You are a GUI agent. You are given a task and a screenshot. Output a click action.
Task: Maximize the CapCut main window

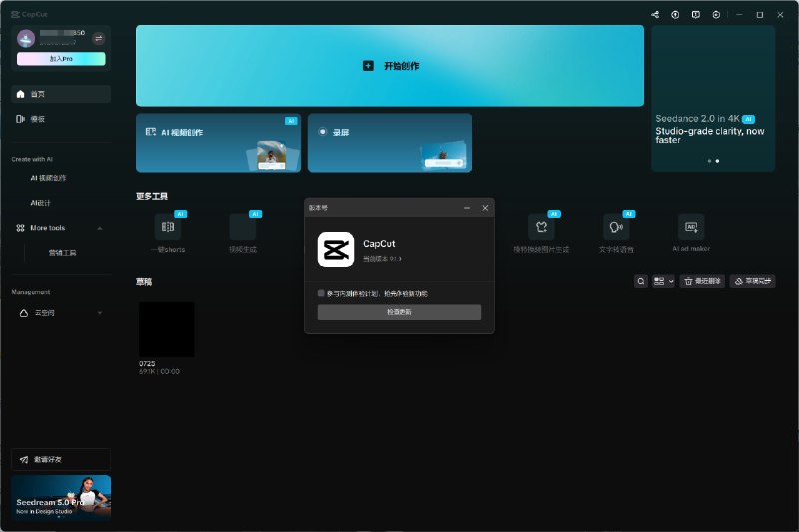pos(760,15)
